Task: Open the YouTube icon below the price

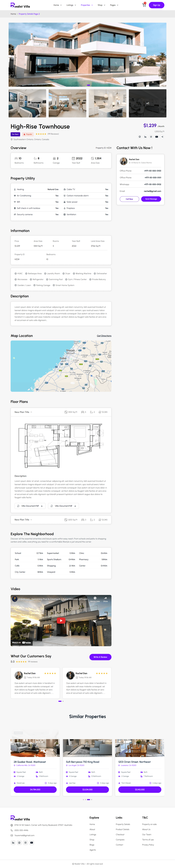Action: click(156, 137)
